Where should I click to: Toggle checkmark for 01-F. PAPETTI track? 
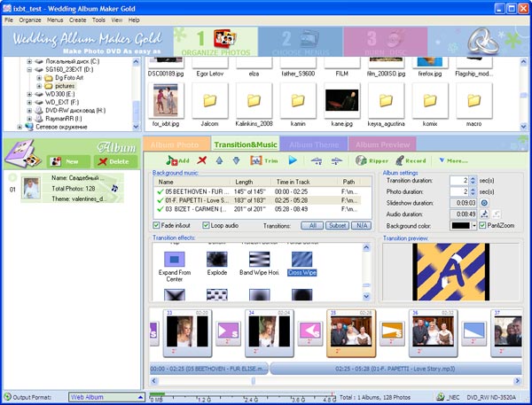(x=160, y=200)
